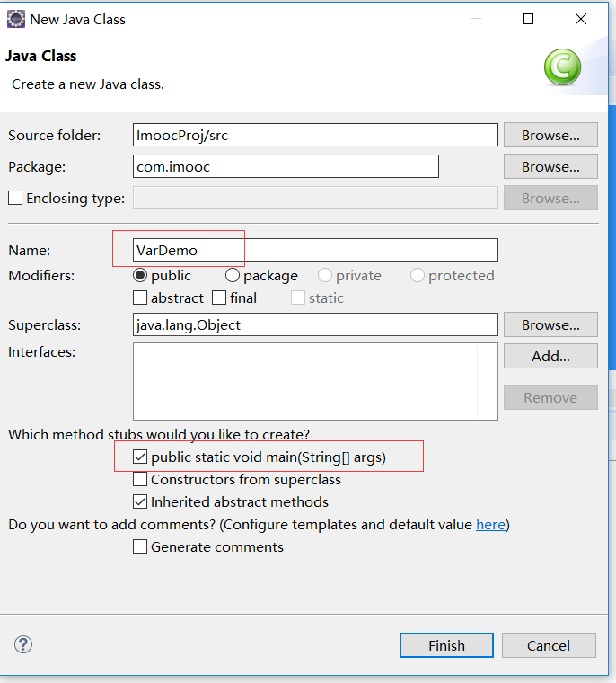Screen dimensions: 616x683
Task: Uncheck public static void main stub
Action: 140,457
